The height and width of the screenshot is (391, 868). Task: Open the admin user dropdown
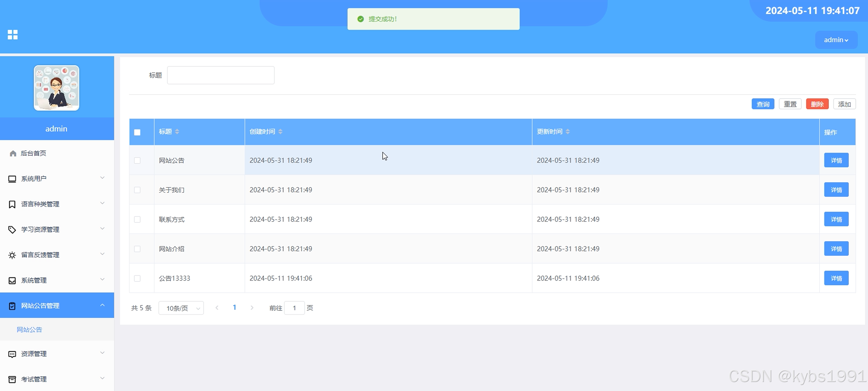click(x=836, y=40)
